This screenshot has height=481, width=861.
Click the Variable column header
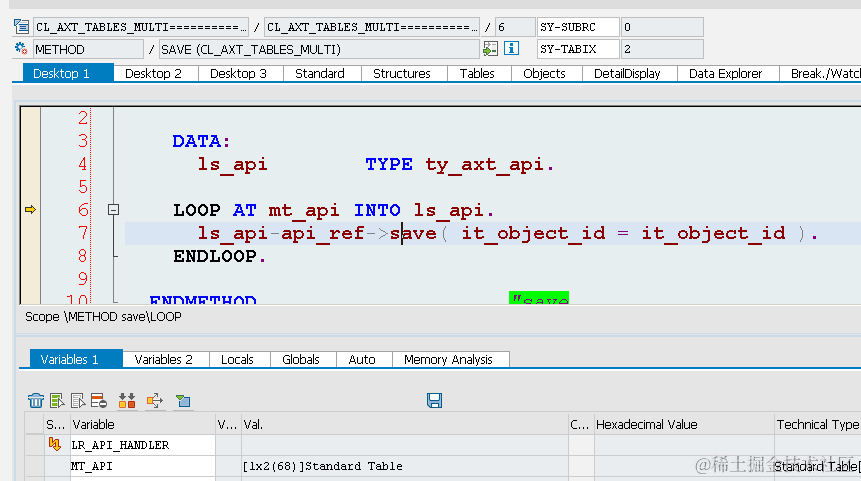142,424
